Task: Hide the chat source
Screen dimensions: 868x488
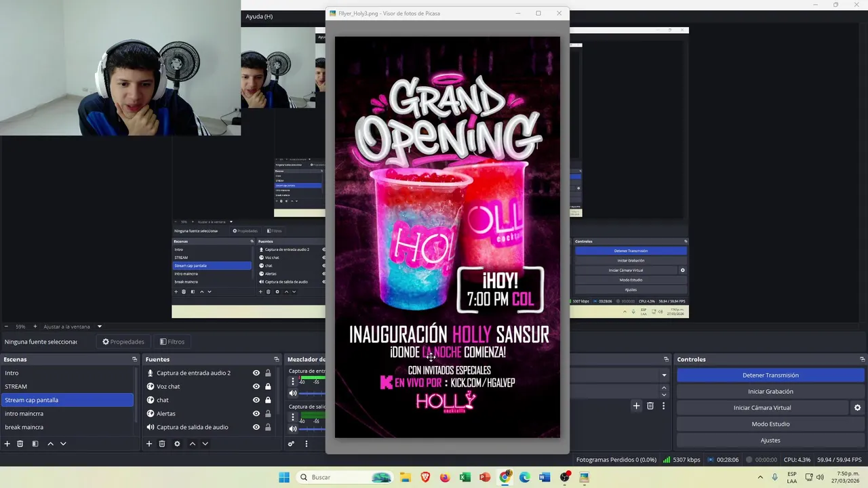Action: point(256,400)
